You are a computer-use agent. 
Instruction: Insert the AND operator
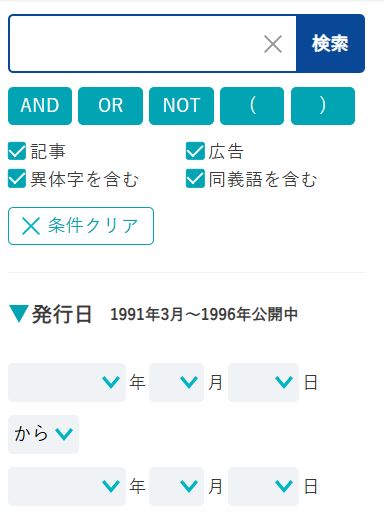click(x=40, y=106)
